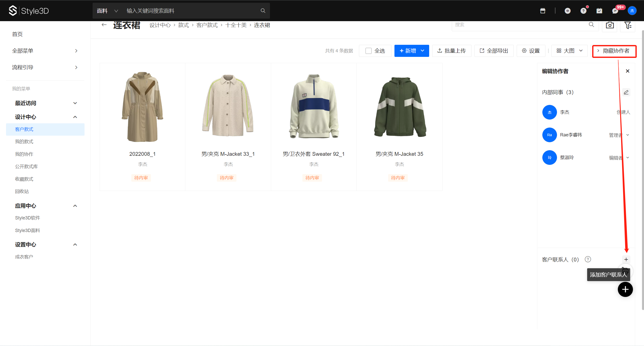Screen dimensions: 644x346
Task: Open the messages icon with 99+ badge
Action: click(615, 11)
